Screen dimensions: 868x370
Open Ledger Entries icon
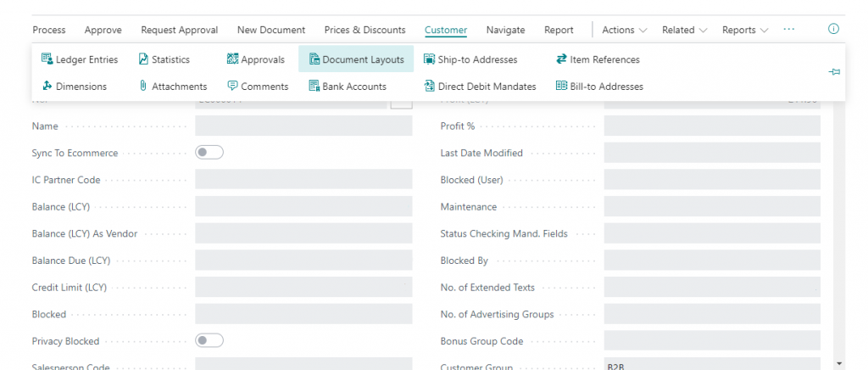click(x=47, y=59)
